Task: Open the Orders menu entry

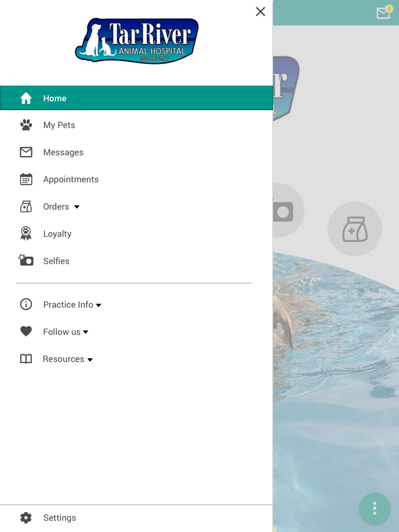Action: click(56, 207)
